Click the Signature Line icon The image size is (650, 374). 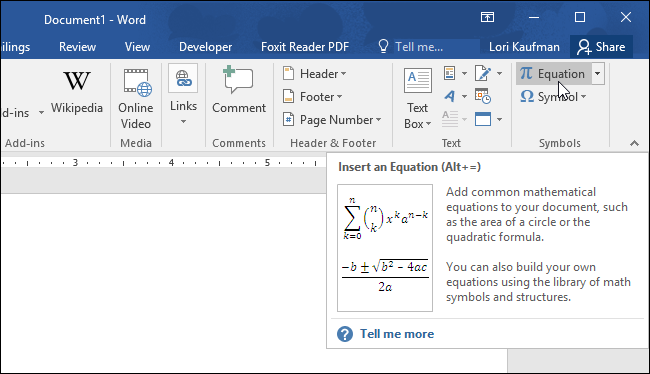click(x=483, y=73)
